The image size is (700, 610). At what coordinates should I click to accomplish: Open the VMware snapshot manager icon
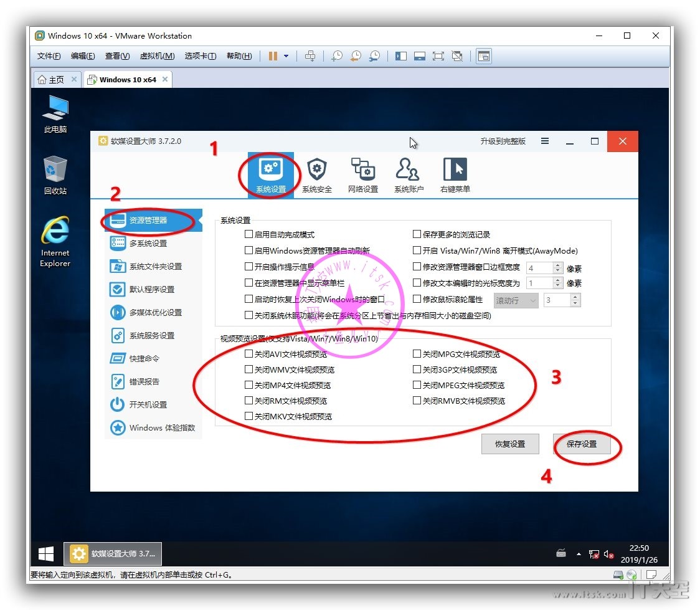[374, 56]
